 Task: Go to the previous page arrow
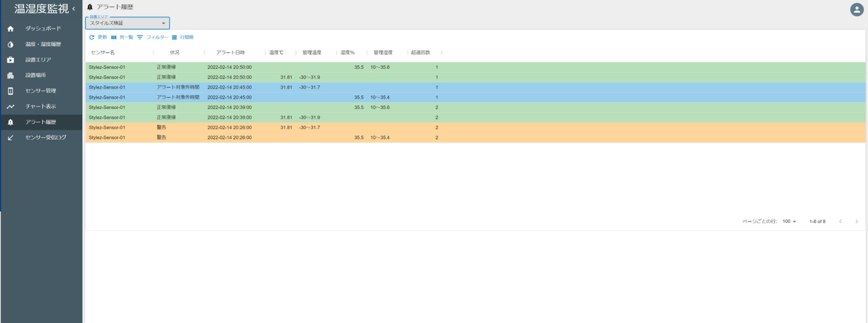[841, 221]
